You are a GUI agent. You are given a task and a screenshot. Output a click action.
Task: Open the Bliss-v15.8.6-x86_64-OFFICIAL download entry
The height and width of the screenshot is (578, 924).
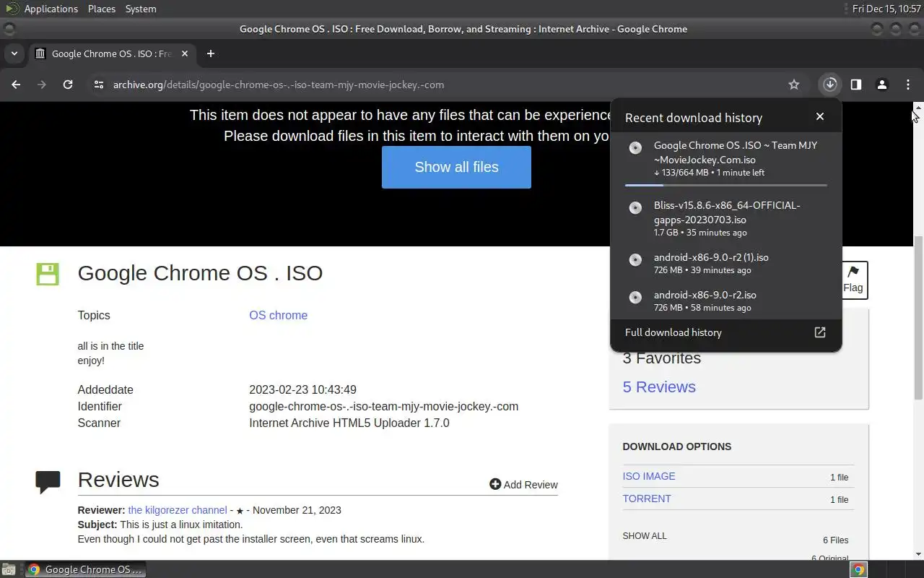726,218
